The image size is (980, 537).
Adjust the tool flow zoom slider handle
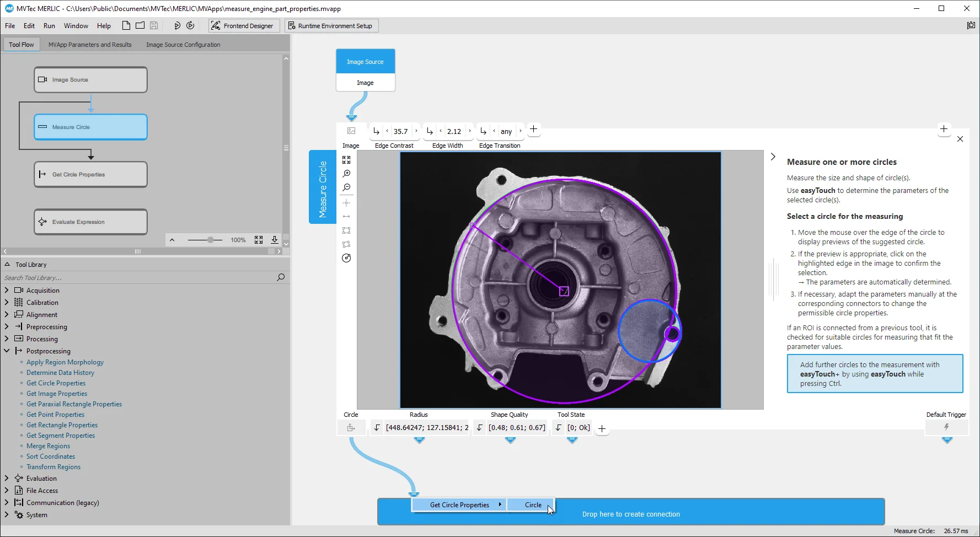click(x=210, y=240)
